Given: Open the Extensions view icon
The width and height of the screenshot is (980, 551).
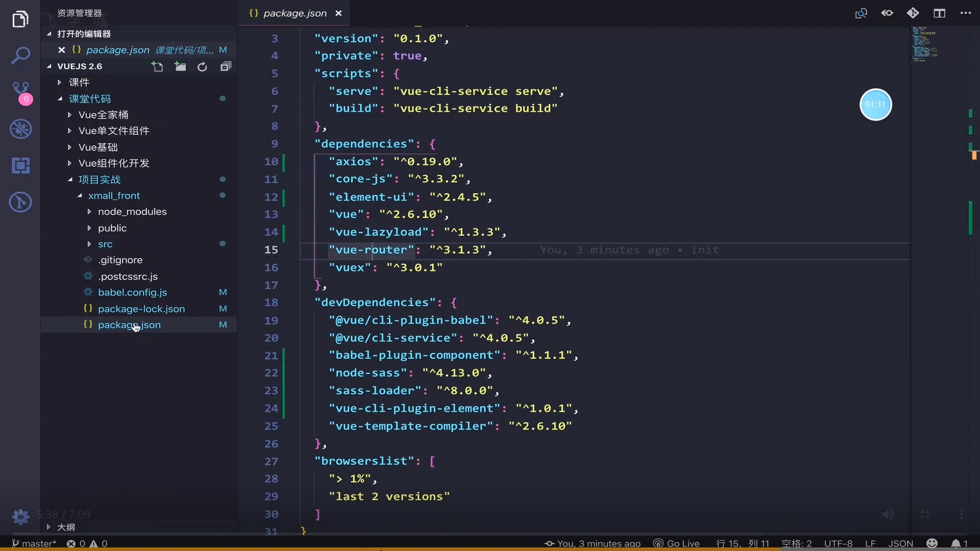Looking at the screenshot, I should pyautogui.click(x=20, y=165).
